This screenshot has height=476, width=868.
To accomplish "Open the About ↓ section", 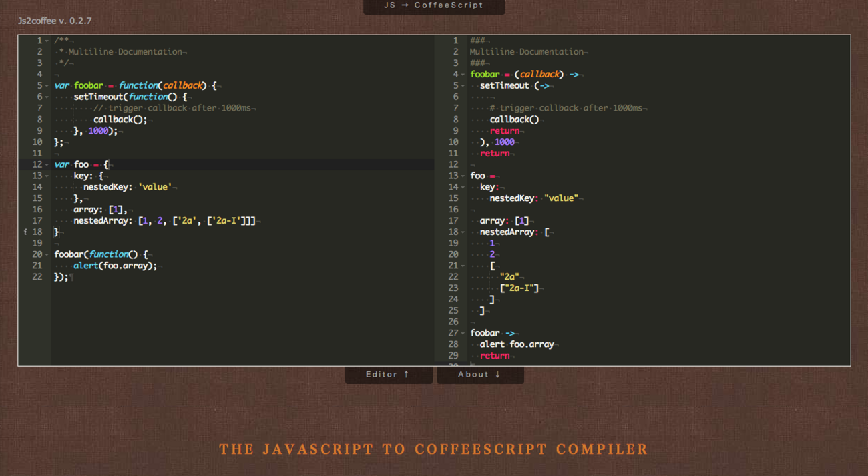I will click(480, 375).
